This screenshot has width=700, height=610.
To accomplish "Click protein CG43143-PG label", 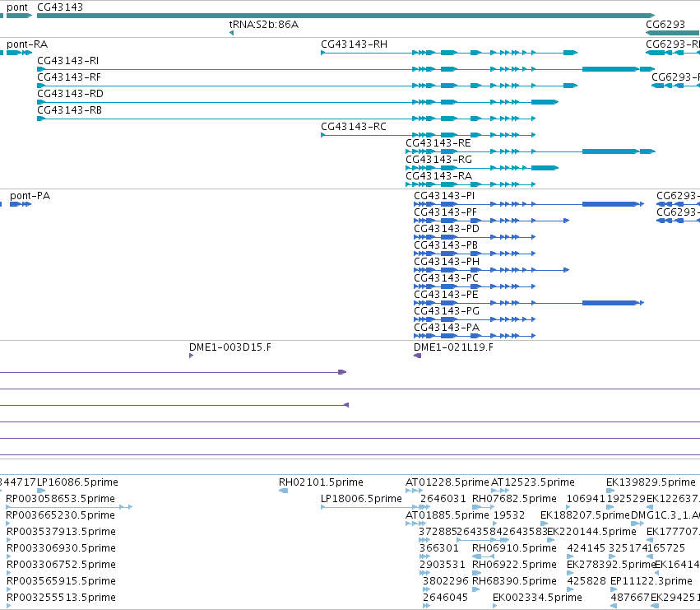I will pyautogui.click(x=447, y=311).
